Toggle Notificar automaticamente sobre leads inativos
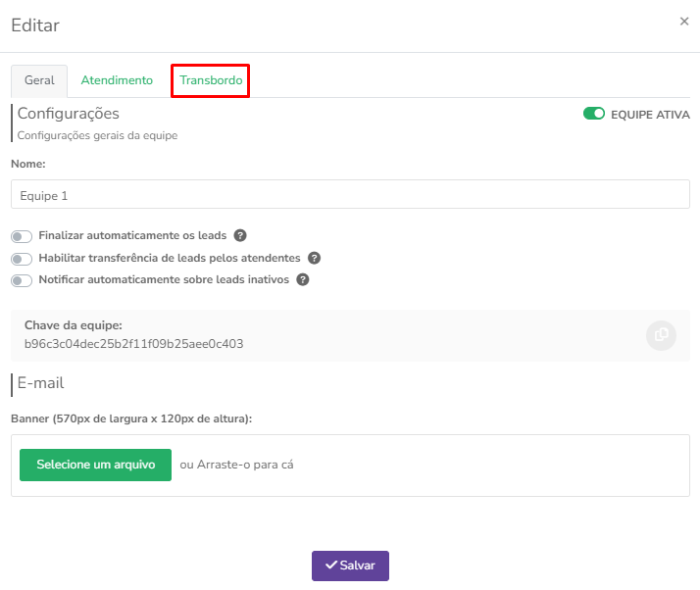Image resolution: width=700 pixels, height=590 pixels. click(21, 280)
